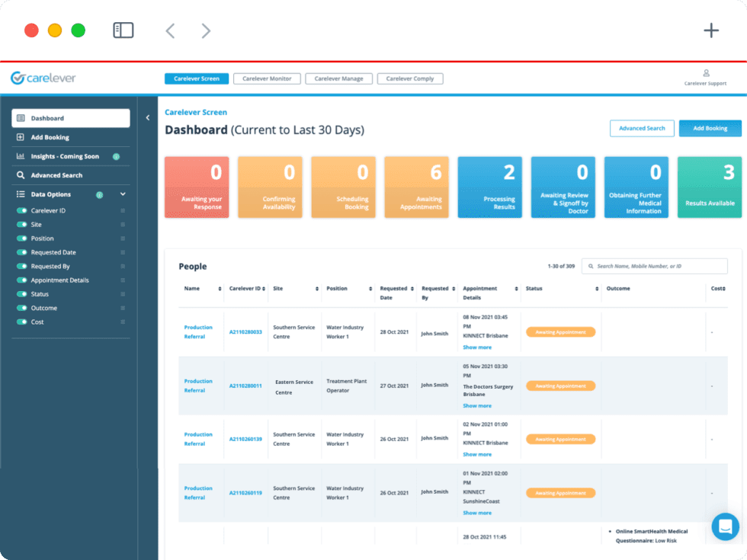This screenshot has height=560, width=747.
Task: Sort the table by Status column
Action: (596, 289)
